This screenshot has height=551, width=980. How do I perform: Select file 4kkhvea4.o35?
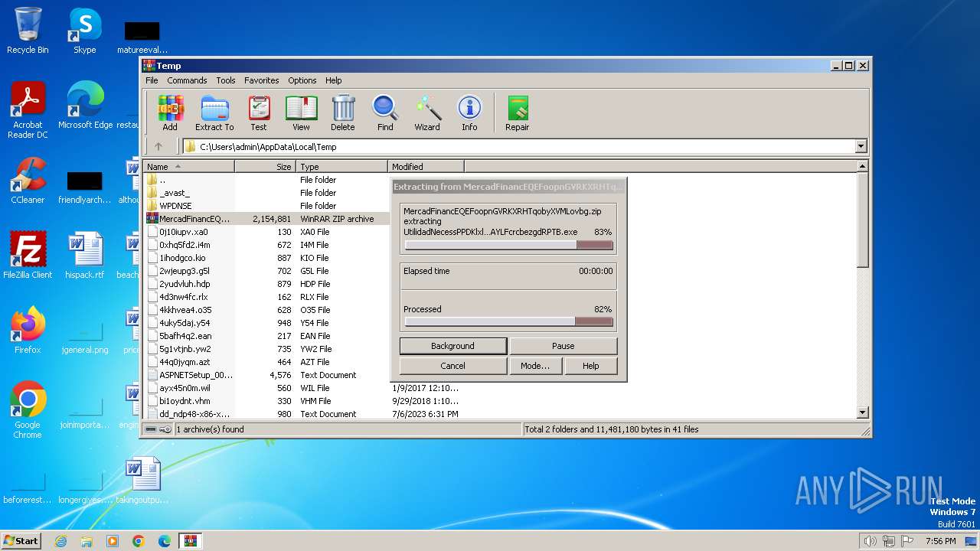click(266, 310)
